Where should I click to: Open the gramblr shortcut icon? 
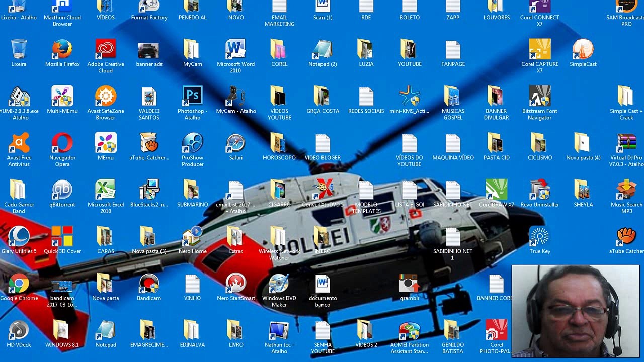pos(409,284)
